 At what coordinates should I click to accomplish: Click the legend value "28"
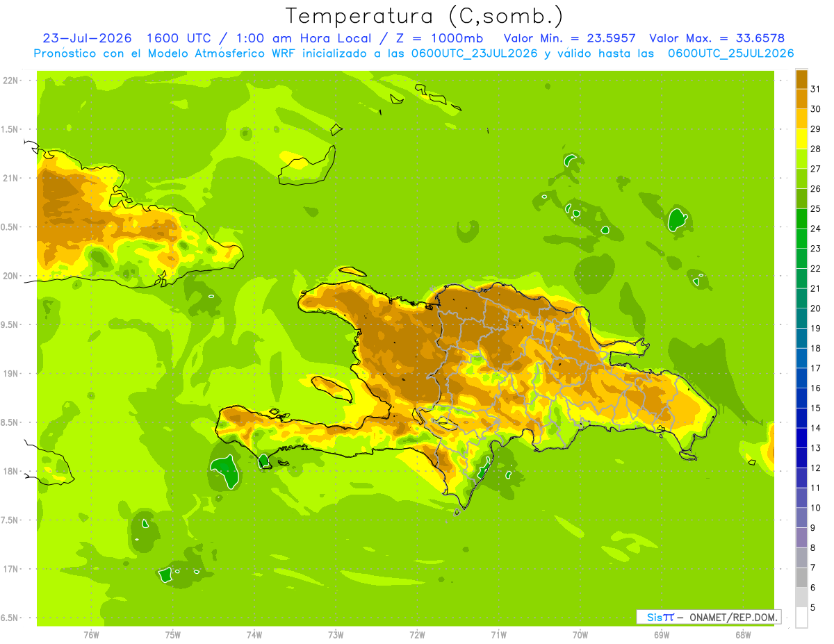(816, 149)
